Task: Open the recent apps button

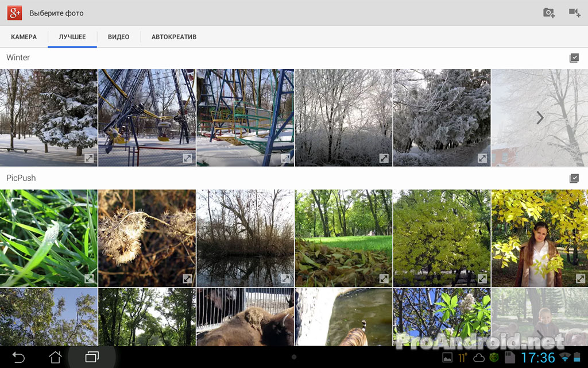Action: pos(92,357)
